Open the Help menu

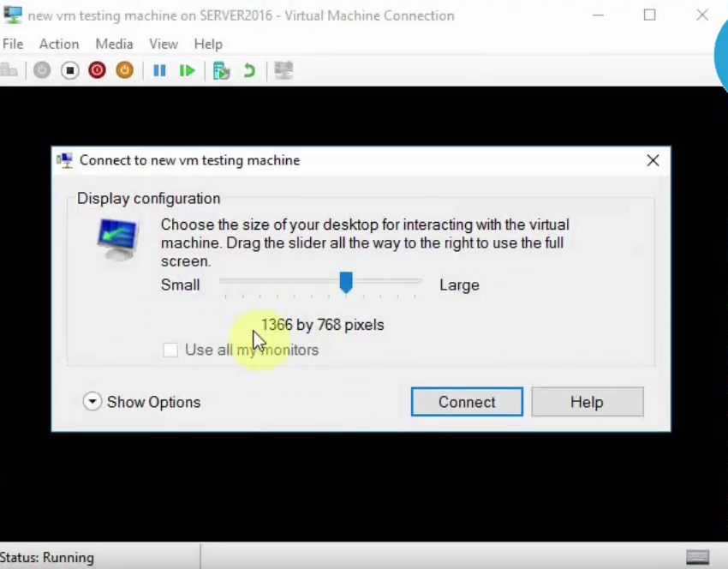coord(208,44)
